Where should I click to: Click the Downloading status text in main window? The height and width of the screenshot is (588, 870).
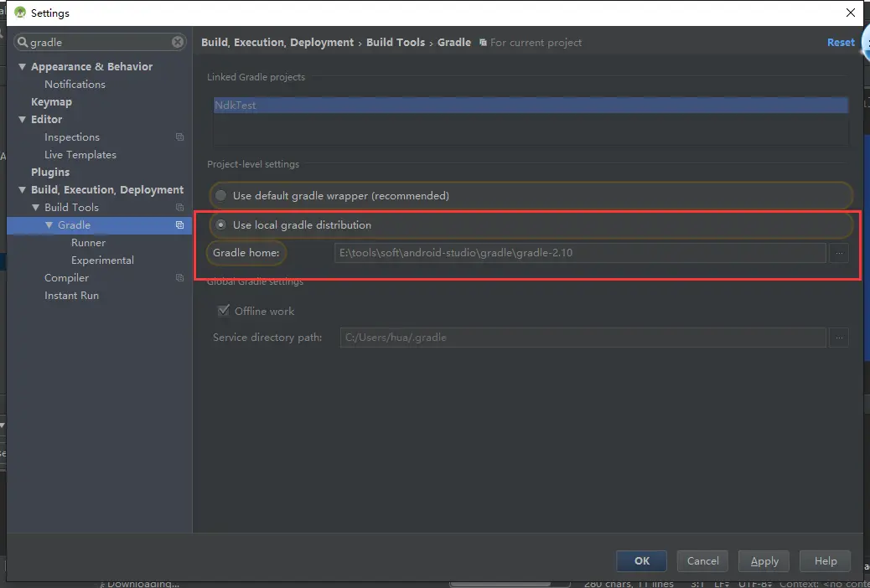click(143, 584)
